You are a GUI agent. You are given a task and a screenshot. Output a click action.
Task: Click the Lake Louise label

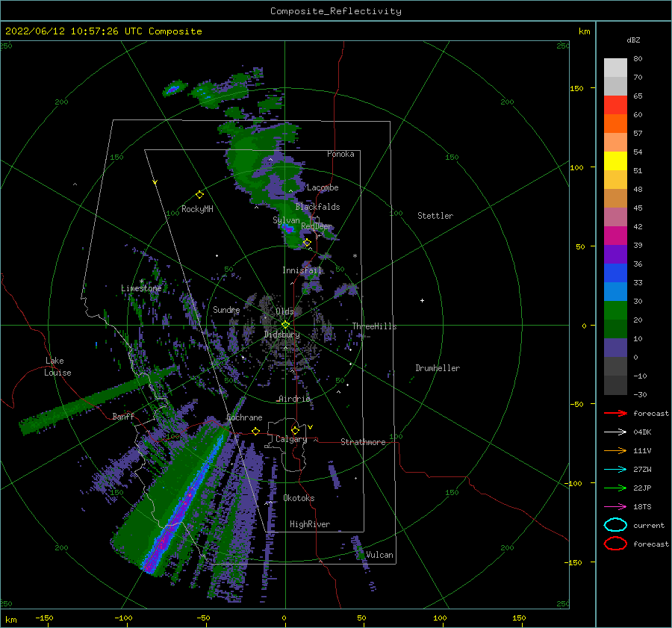click(57, 367)
